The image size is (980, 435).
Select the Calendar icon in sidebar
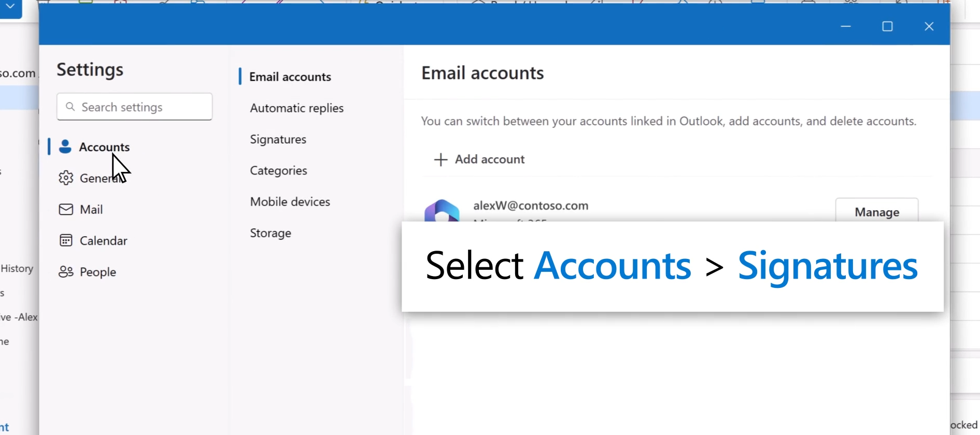click(x=66, y=241)
